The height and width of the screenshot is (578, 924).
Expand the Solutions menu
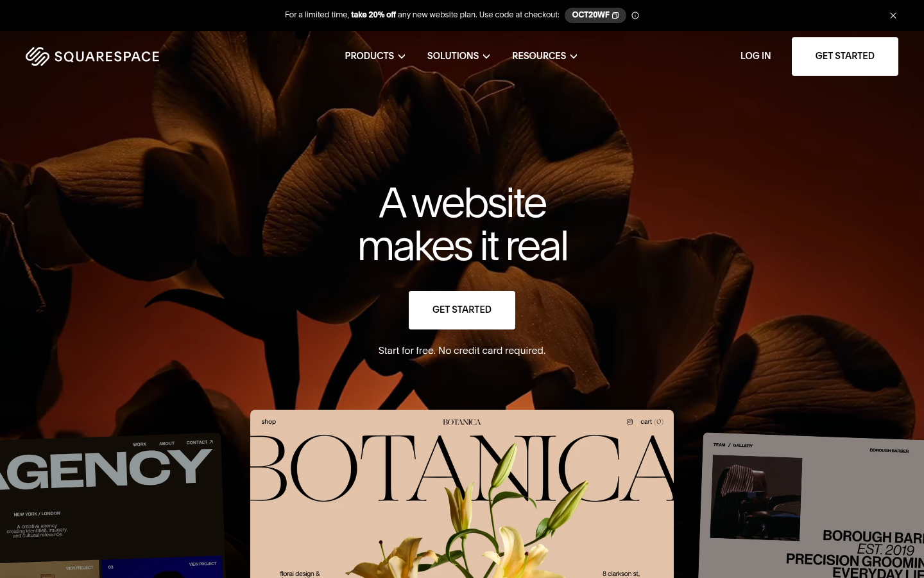pos(458,56)
